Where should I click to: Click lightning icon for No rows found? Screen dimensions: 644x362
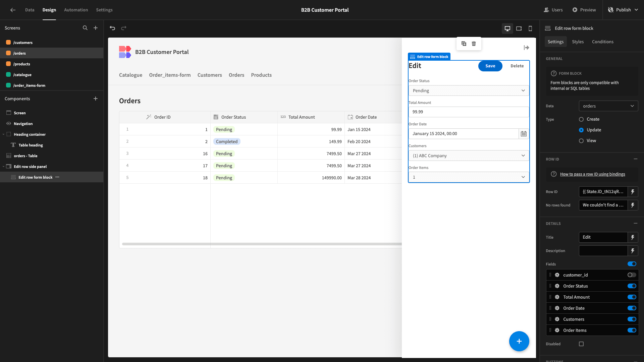(x=633, y=205)
